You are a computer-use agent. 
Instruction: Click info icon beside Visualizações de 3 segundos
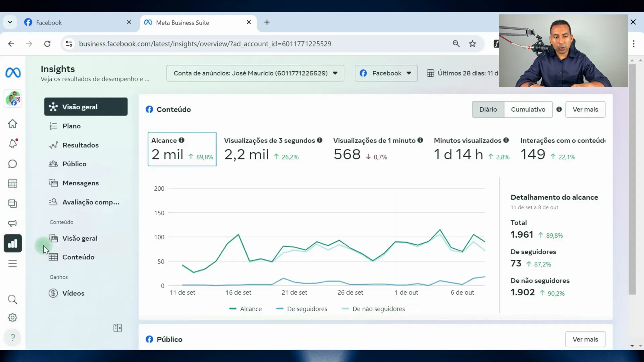[x=320, y=140]
